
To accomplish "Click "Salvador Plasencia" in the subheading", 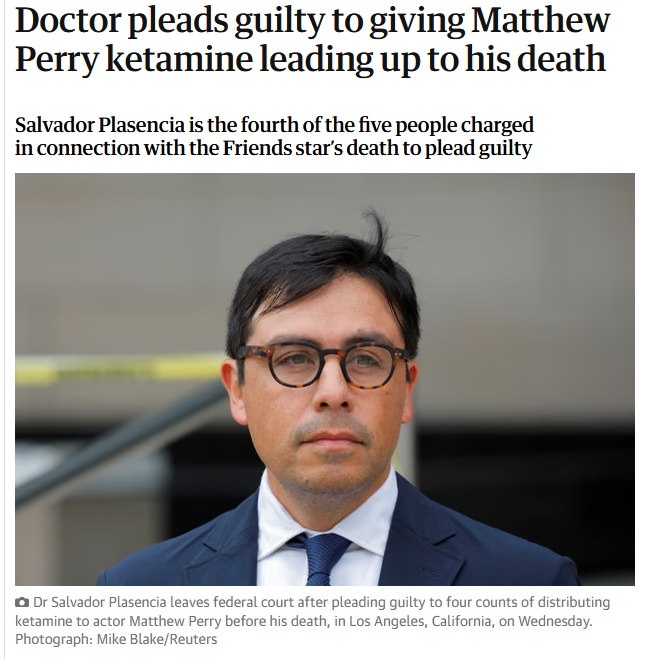I will (100, 125).
